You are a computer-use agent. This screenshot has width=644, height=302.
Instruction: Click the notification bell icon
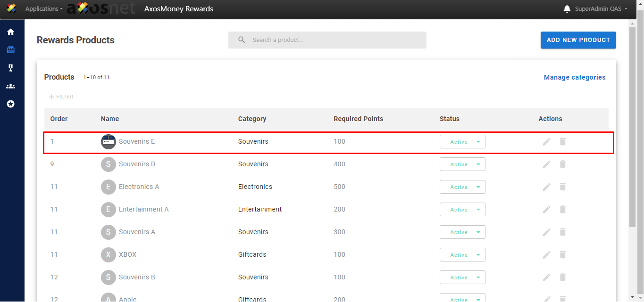pos(567,9)
